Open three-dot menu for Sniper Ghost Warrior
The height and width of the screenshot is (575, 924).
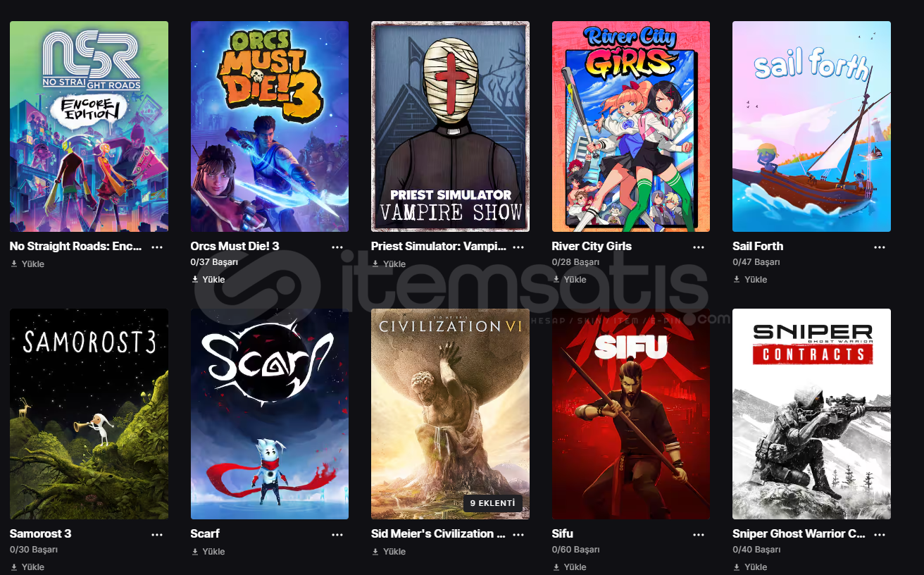(880, 535)
